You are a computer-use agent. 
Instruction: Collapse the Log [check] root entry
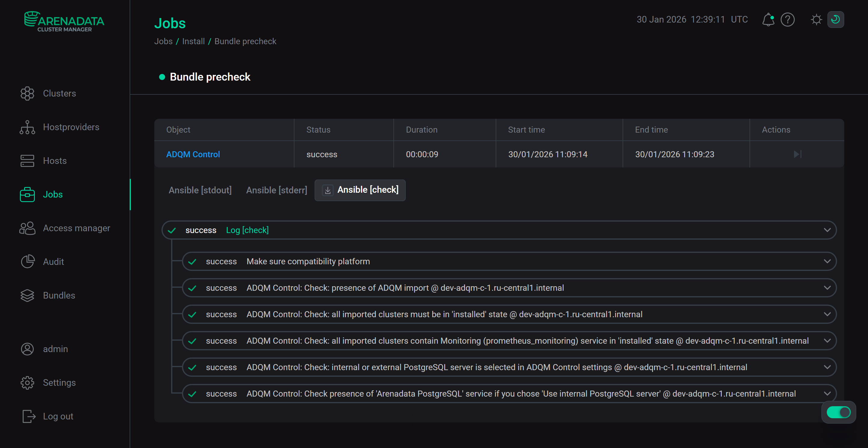pyautogui.click(x=827, y=230)
